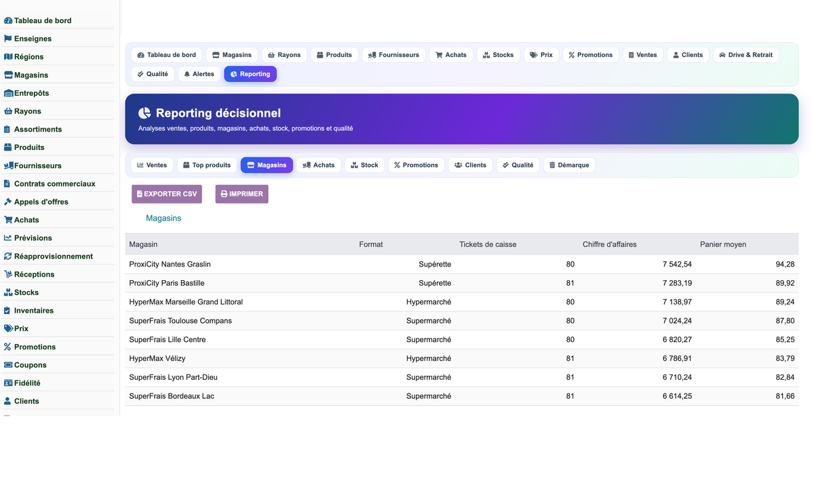This screenshot has width=814, height=504.
Task: Click the file icon on Exporter CSV button
Action: (140, 194)
